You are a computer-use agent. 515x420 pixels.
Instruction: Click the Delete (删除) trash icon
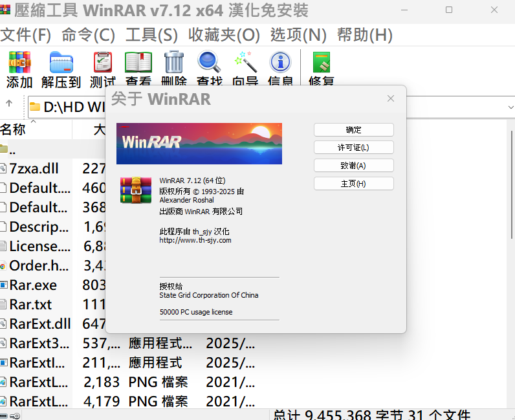click(x=174, y=61)
